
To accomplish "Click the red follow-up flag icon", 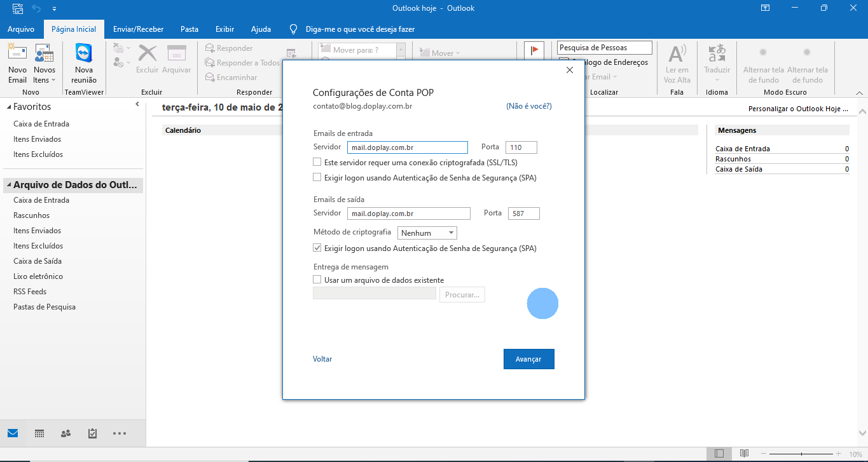I will point(534,50).
